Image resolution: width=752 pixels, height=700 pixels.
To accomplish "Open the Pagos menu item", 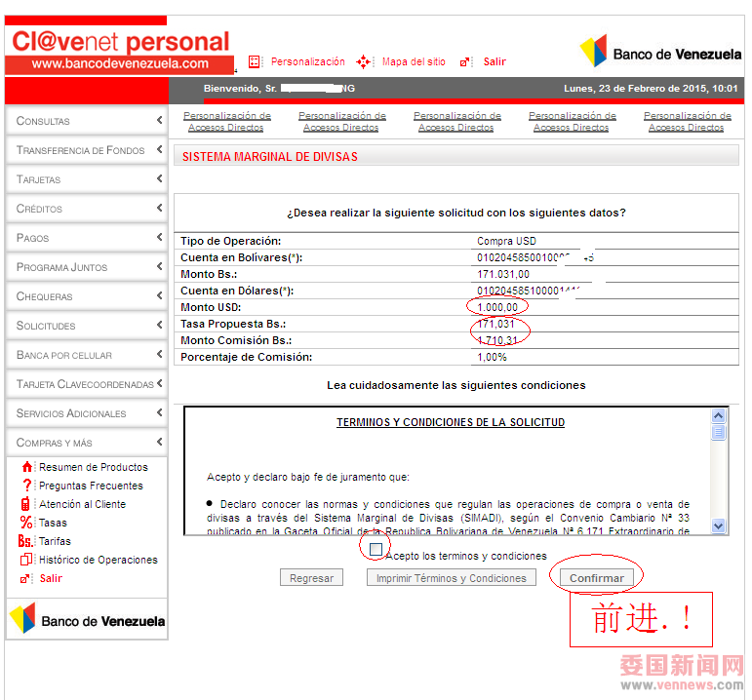I will coord(87,238).
